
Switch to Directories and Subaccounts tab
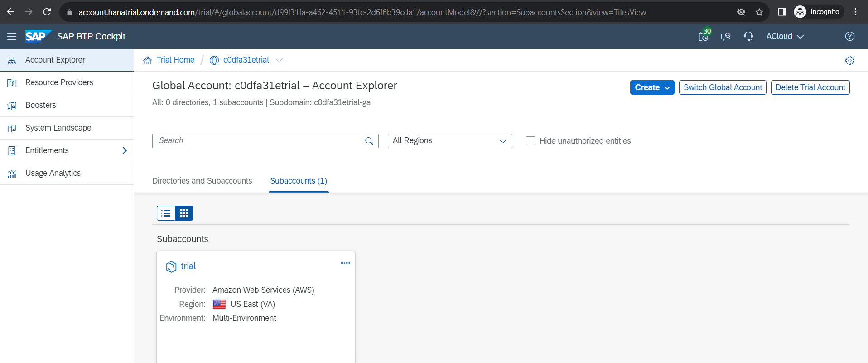point(202,181)
